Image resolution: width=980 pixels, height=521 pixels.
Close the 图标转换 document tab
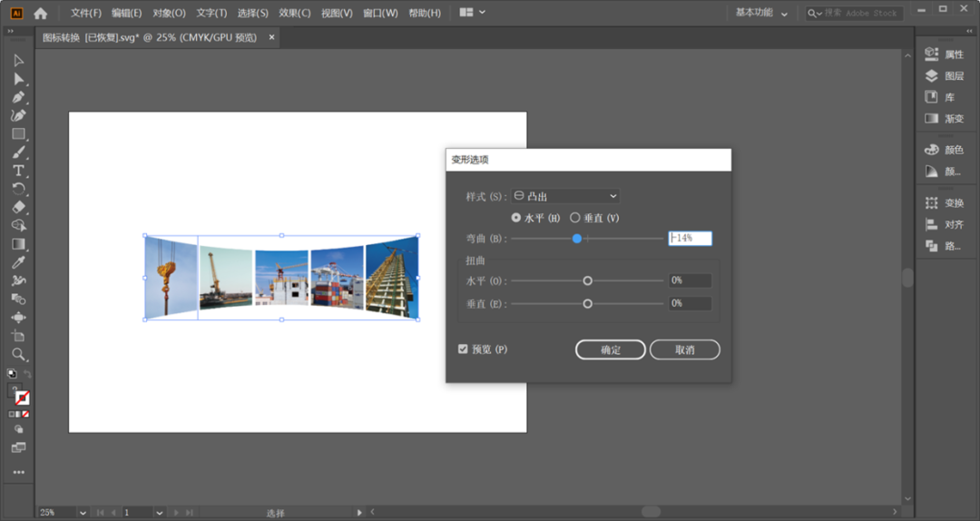pyautogui.click(x=272, y=37)
